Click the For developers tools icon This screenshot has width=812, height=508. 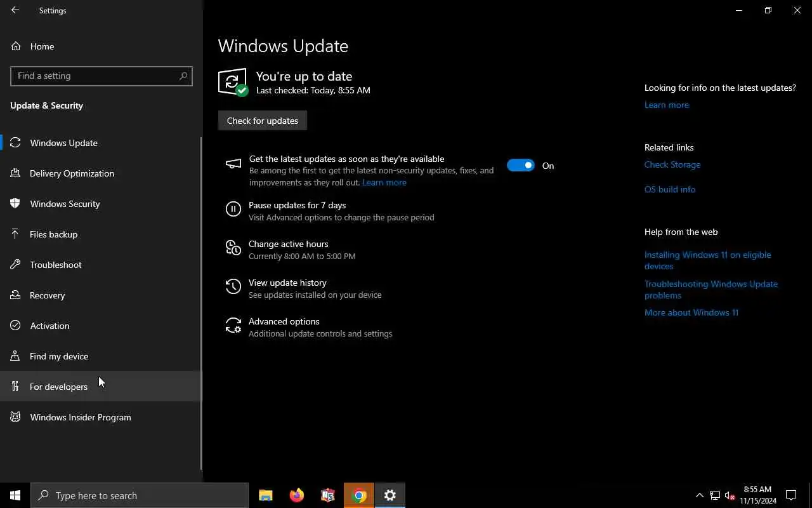(x=16, y=387)
